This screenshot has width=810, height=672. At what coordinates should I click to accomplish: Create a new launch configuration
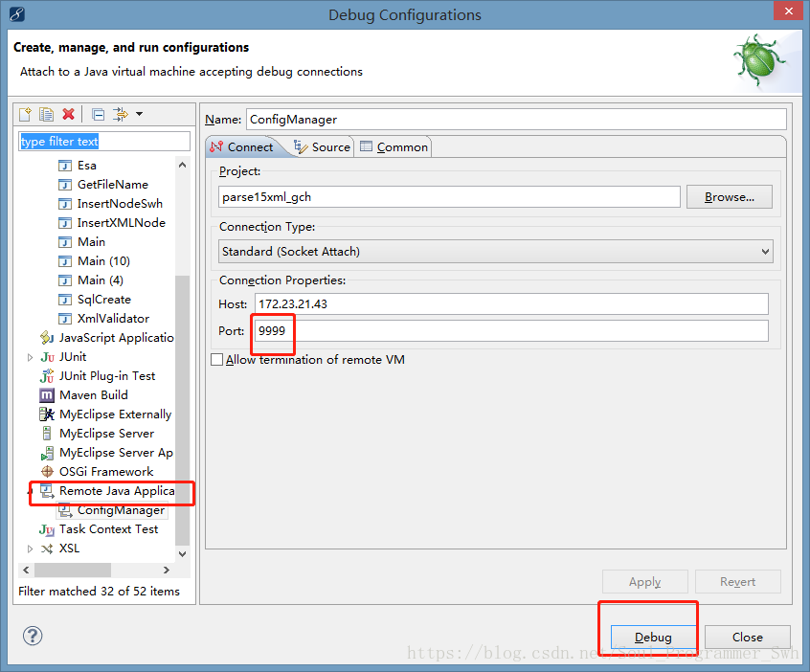(x=24, y=114)
